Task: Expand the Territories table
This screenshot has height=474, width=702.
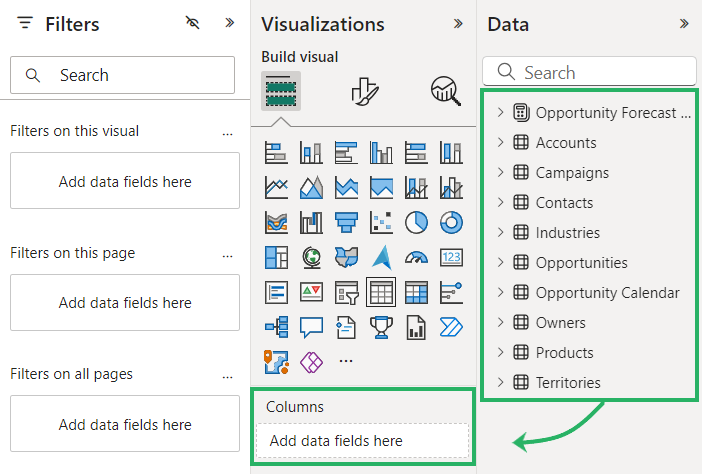Action: pyautogui.click(x=501, y=383)
